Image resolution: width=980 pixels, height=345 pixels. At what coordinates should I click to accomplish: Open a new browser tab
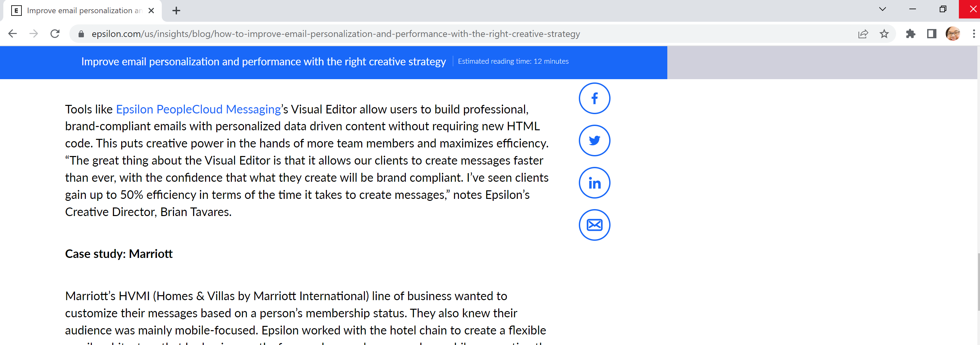[x=176, y=11]
